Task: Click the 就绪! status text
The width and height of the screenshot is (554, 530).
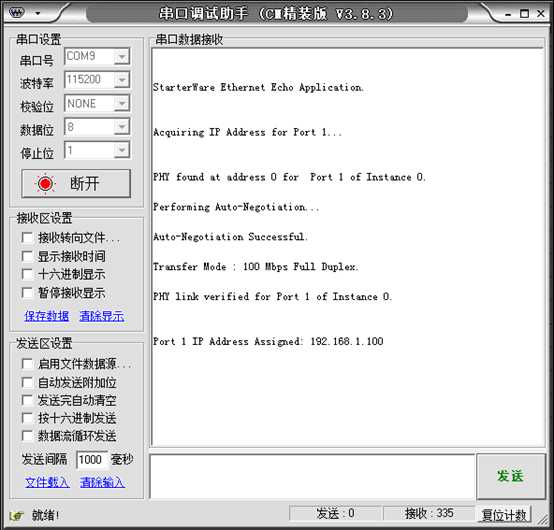Action: click(45, 516)
